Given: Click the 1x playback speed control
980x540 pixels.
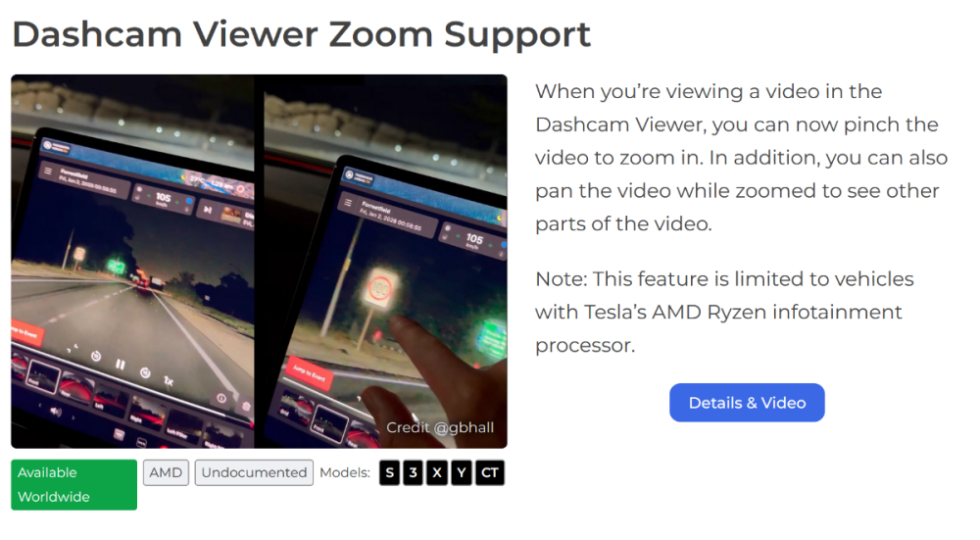Looking at the screenshot, I should tap(169, 380).
